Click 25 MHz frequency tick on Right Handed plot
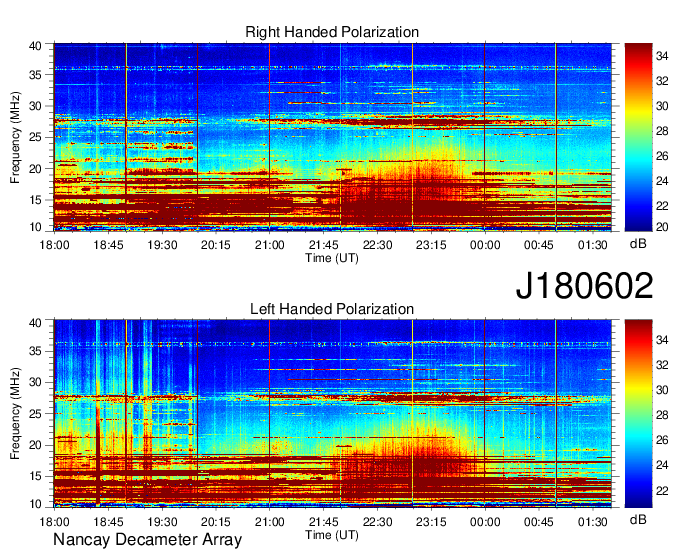680x552 pixels. tap(35, 137)
